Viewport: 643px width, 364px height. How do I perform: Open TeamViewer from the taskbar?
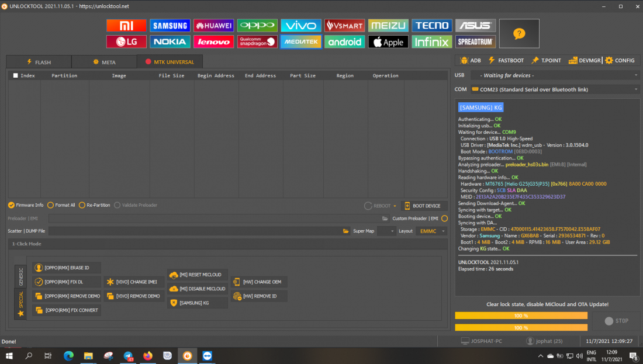pyautogui.click(x=207, y=356)
